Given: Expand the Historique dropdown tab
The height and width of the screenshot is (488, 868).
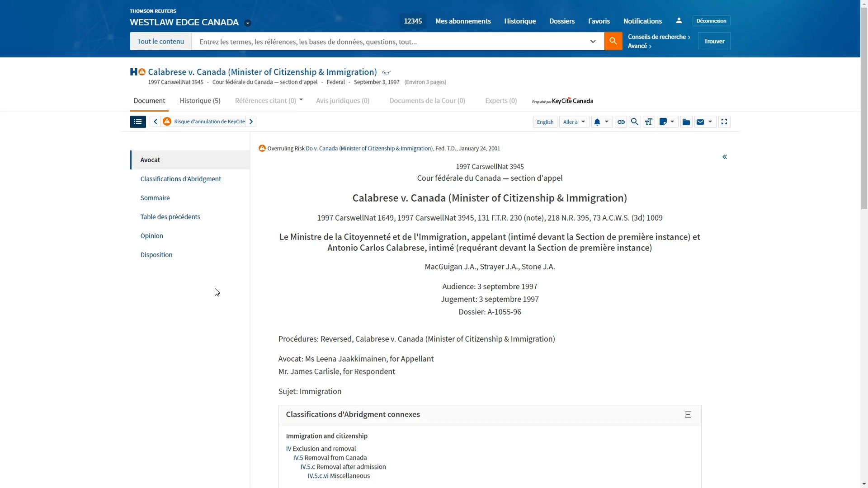Looking at the screenshot, I should pos(200,100).
